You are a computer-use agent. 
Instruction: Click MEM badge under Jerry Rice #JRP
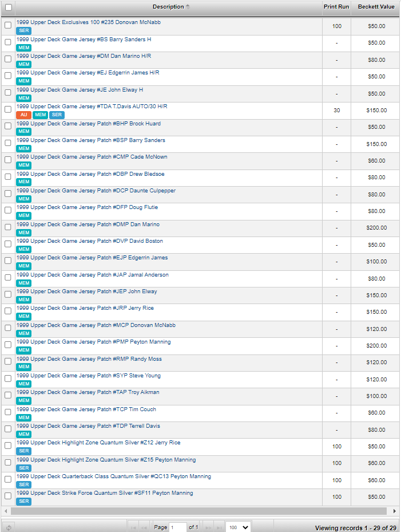(23, 316)
